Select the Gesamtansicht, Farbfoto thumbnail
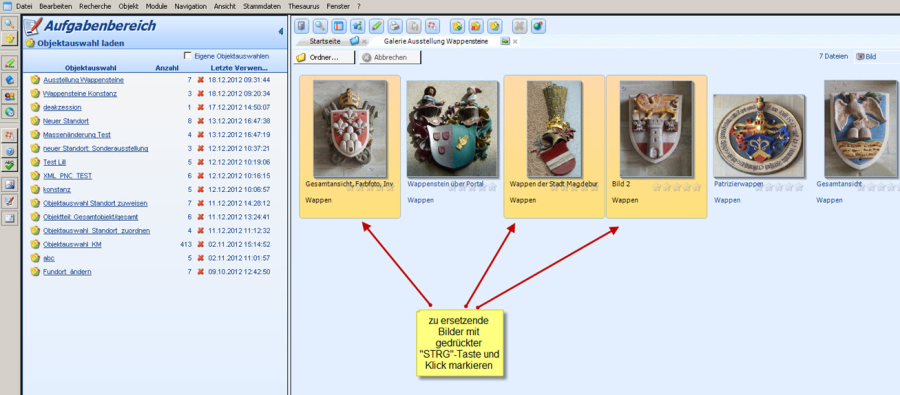The width and height of the screenshot is (900, 395). tap(350, 128)
